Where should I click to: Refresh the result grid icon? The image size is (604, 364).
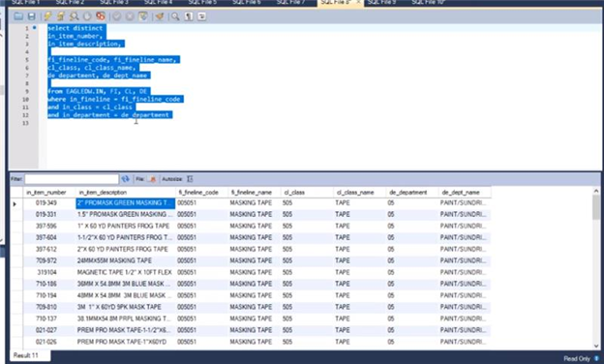[125, 179]
